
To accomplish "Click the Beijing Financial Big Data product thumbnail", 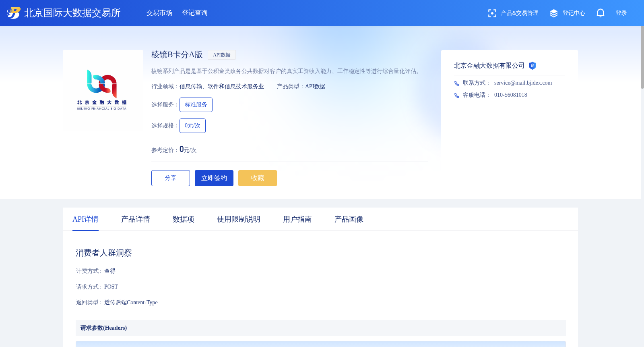I will point(103,90).
